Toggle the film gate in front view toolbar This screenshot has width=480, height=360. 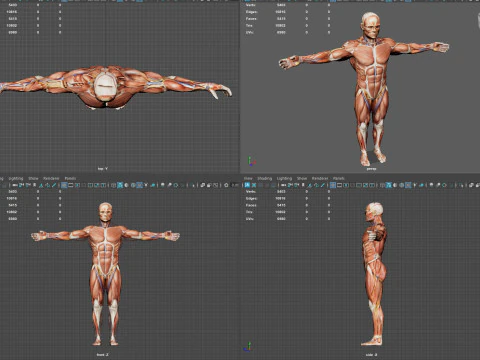tap(71, 185)
